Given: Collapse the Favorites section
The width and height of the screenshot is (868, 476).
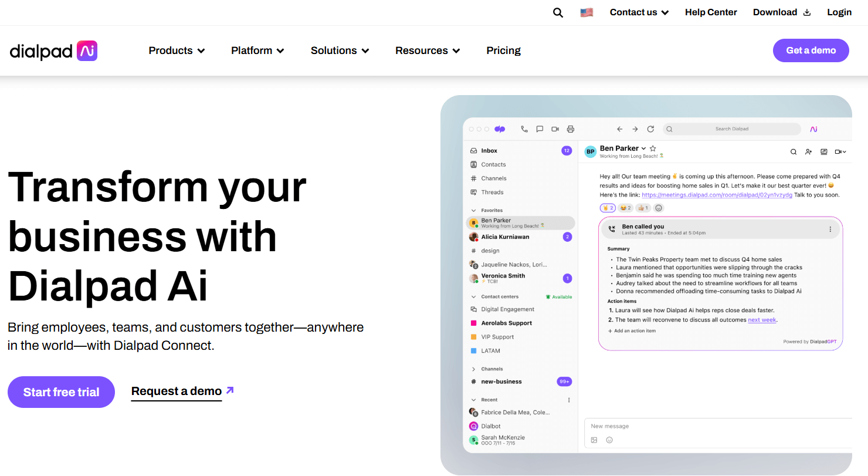Looking at the screenshot, I should (473, 210).
